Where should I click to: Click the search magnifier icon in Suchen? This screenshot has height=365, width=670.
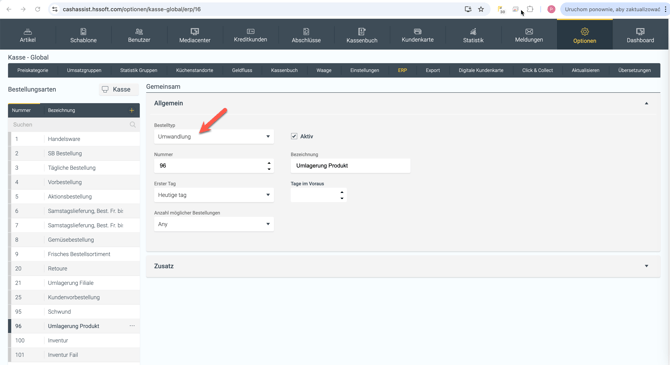pyautogui.click(x=132, y=124)
